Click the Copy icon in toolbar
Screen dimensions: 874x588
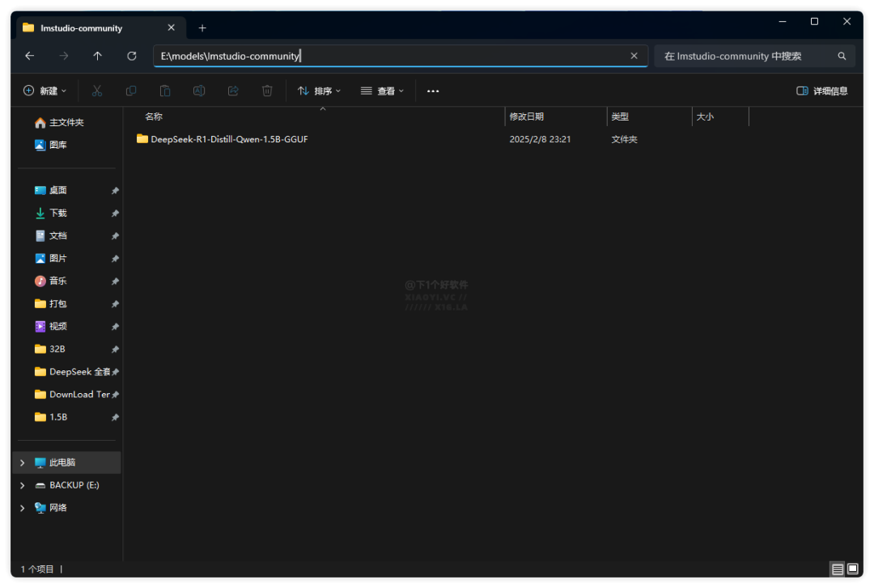tap(131, 91)
